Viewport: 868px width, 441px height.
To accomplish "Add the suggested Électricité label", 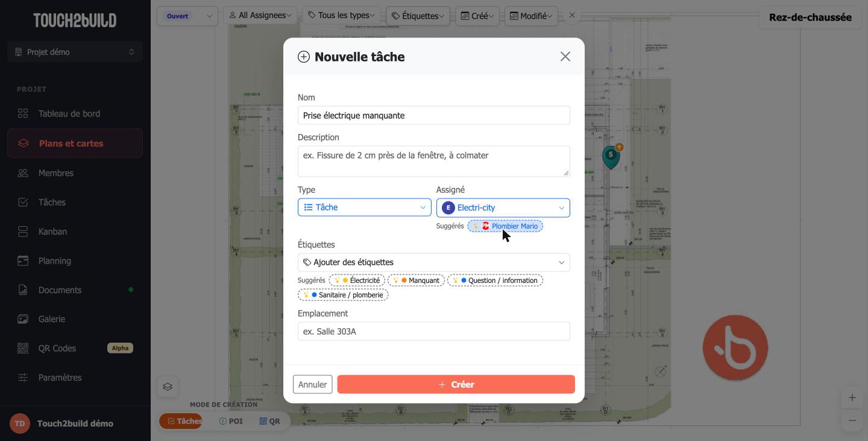I will click(x=357, y=281).
